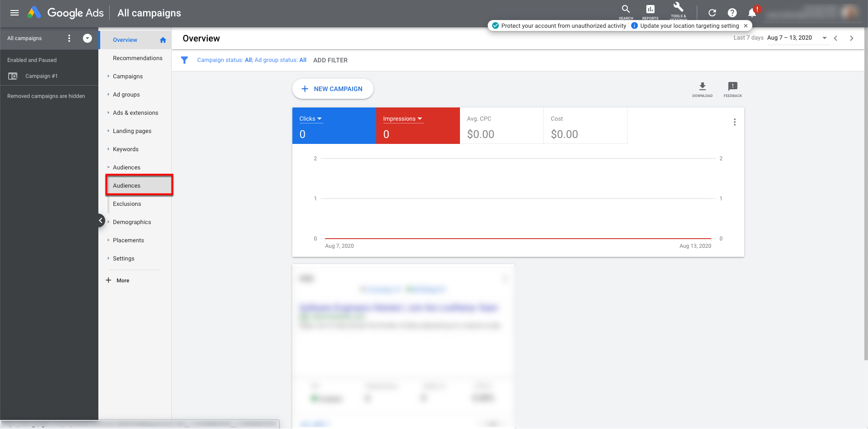
Task: Click 'Enabled and Paused' label
Action: (32, 60)
